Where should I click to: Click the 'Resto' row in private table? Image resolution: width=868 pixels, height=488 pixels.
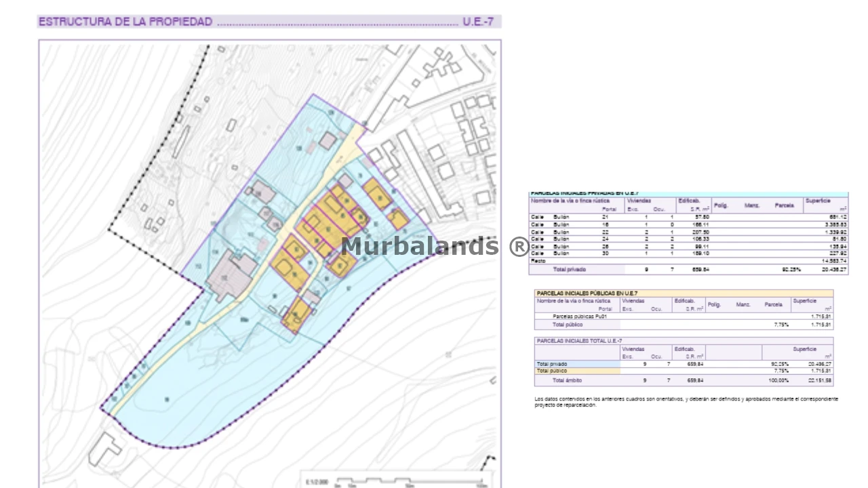(688, 261)
